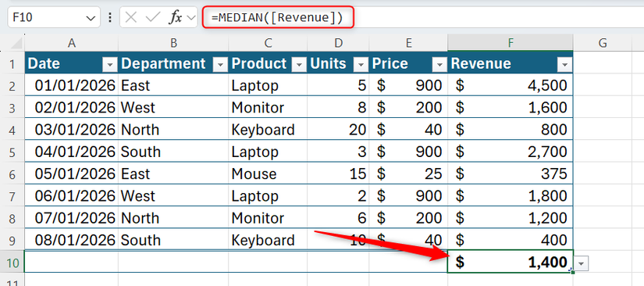Select row 1 header
The height and width of the screenshot is (286, 644).
click(12, 64)
